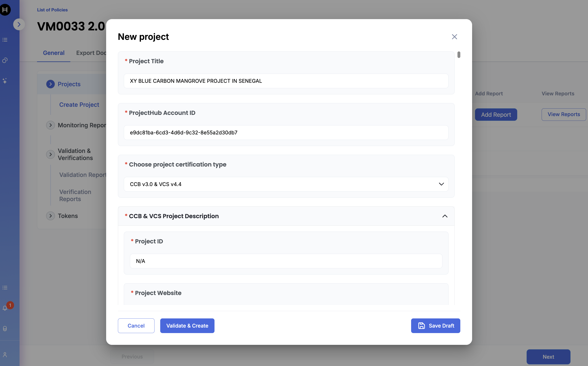Click the top list icon in sidebar
The height and width of the screenshot is (366, 588).
pos(5,40)
